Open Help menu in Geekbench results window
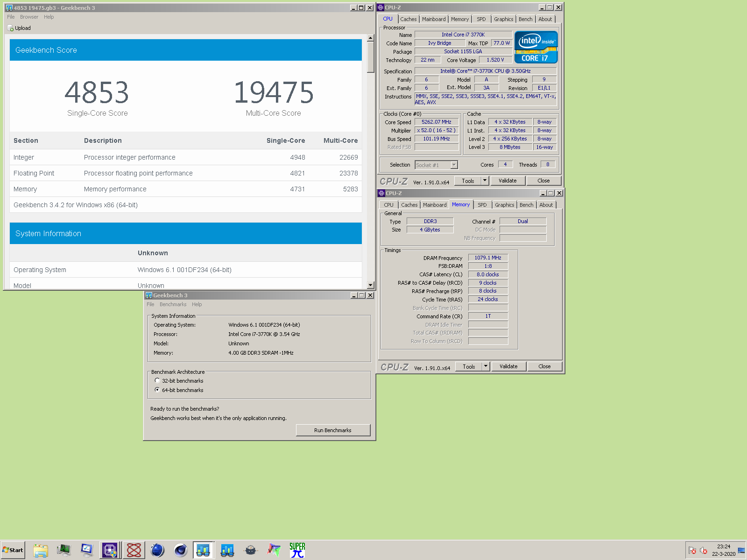 (x=49, y=17)
